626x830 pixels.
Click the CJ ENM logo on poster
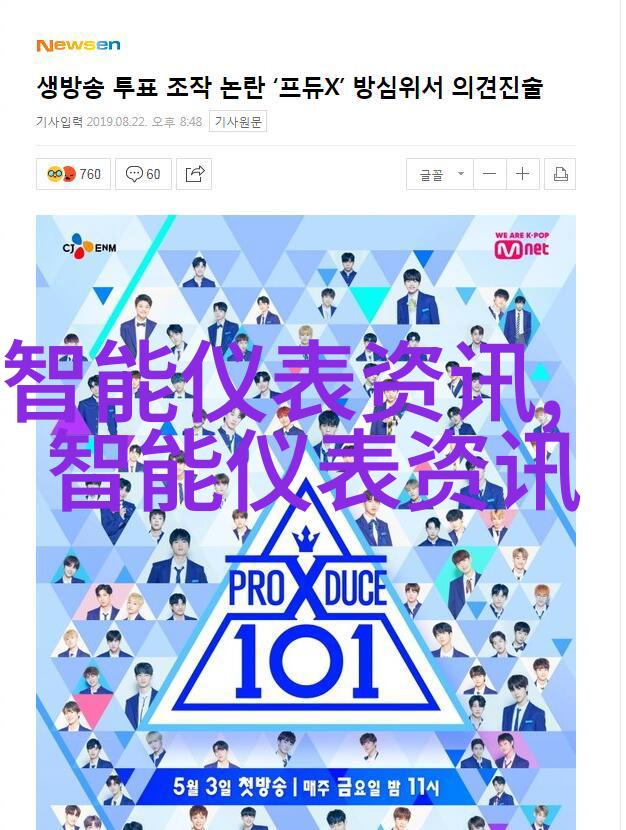(89, 248)
